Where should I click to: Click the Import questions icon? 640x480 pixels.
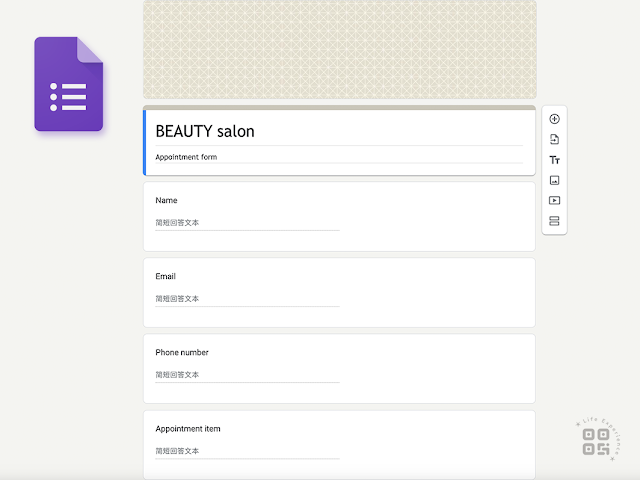pyautogui.click(x=554, y=139)
